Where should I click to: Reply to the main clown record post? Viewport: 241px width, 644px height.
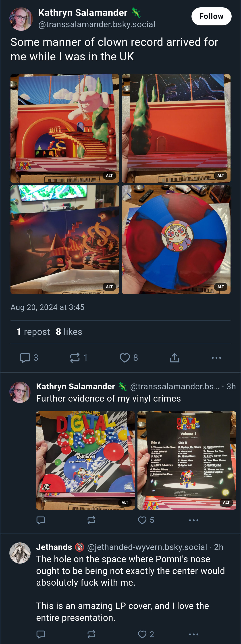[x=29, y=358]
